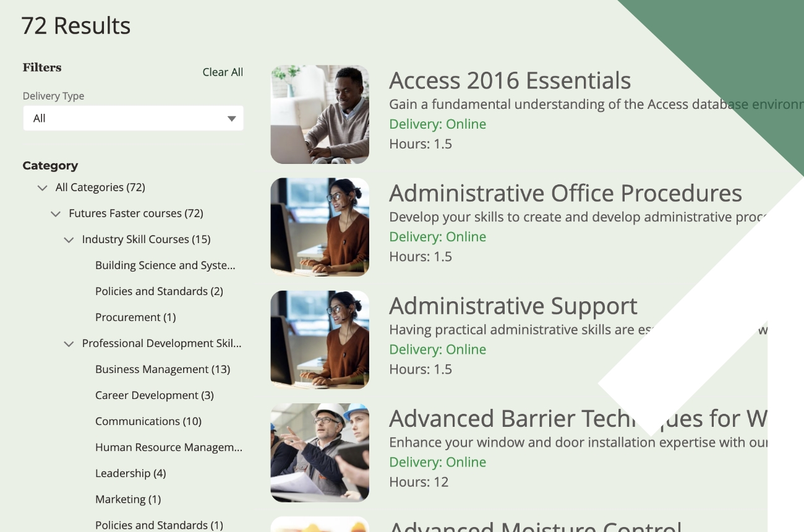Select Industry Skill Courses (15) category
The image size is (804, 532).
(x=146, y=239)
